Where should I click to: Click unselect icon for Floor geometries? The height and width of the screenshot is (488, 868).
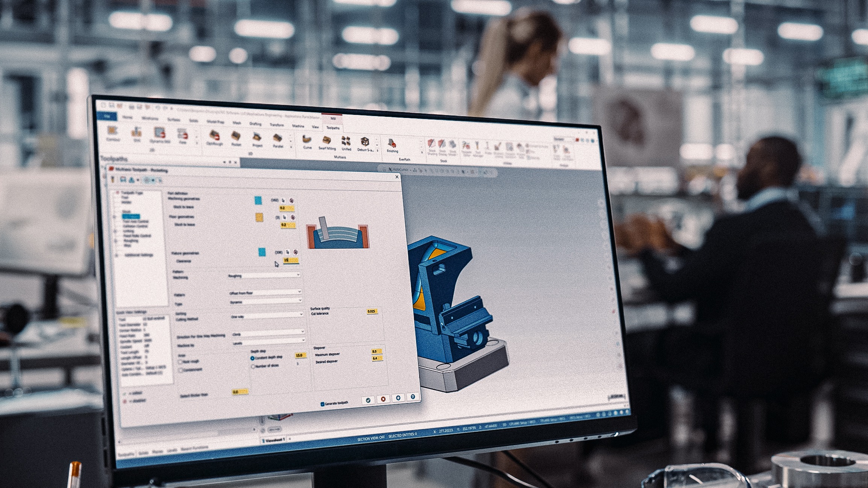(293, 217)
